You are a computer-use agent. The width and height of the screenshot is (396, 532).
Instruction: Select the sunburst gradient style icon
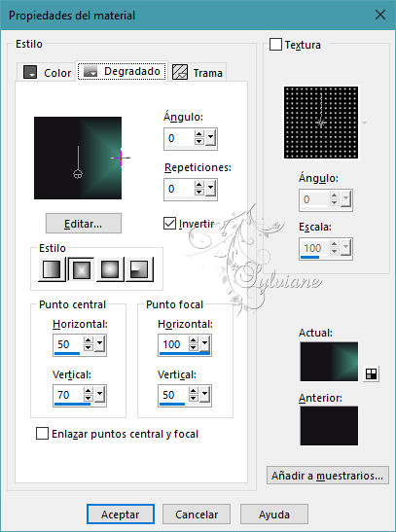pyautogui.click(x=110, y=269)
